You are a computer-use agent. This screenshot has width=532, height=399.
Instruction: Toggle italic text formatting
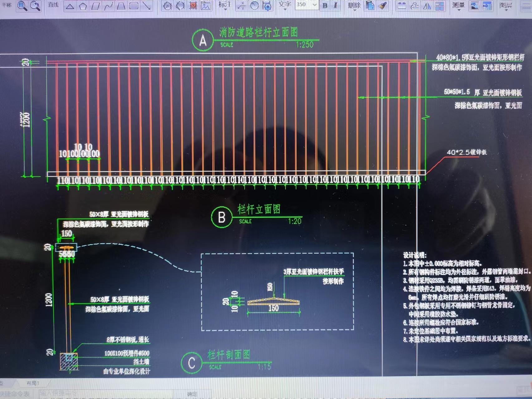tap(336, 6)
